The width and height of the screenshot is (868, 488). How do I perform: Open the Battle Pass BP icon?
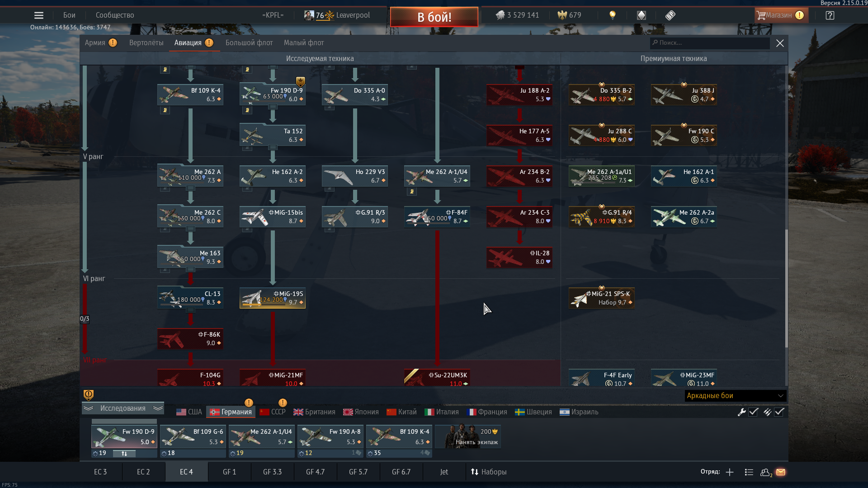click(x=670, y=15)
